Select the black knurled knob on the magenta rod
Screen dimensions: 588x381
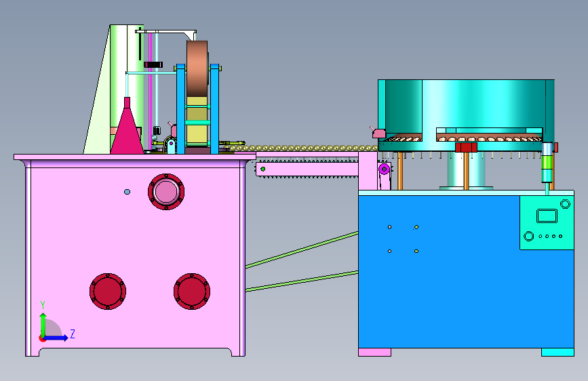(153, 64)
